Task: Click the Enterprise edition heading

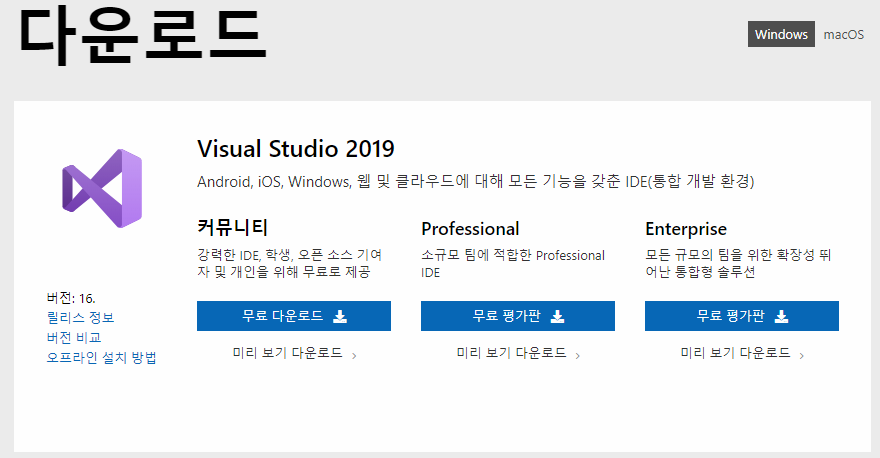Action: [686, 229]
